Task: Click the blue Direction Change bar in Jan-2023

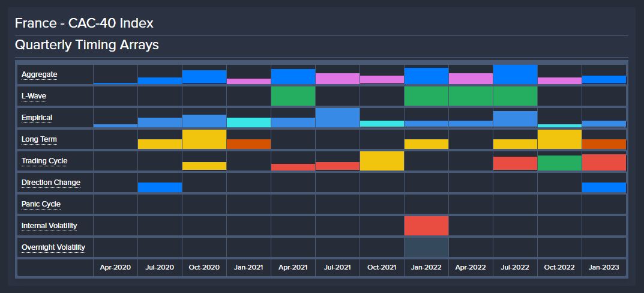Action: 604,187
